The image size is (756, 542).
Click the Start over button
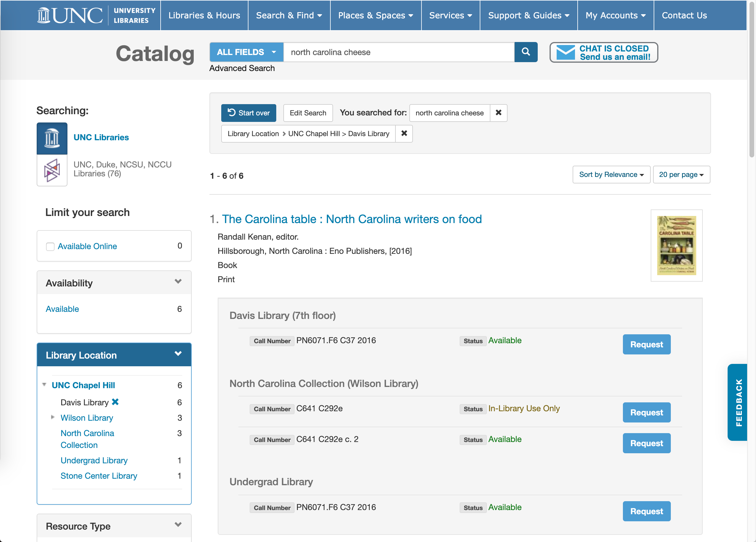click(x=249, y=113)
